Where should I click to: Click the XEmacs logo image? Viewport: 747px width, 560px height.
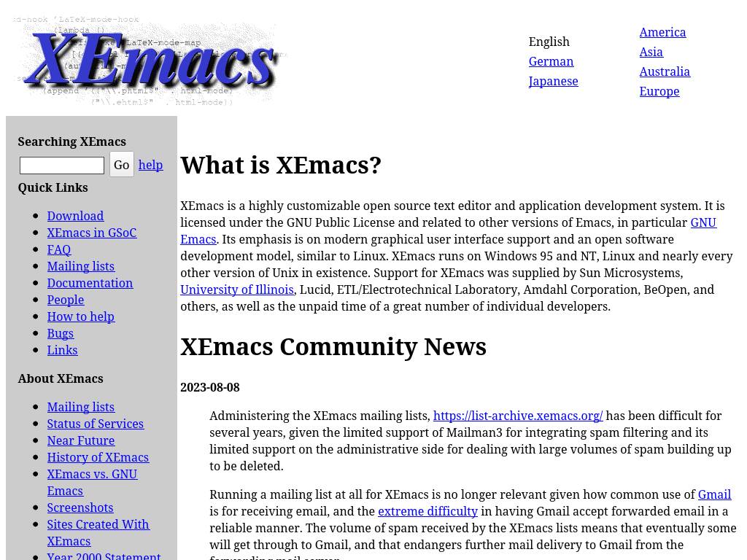[x=149, y=61]
